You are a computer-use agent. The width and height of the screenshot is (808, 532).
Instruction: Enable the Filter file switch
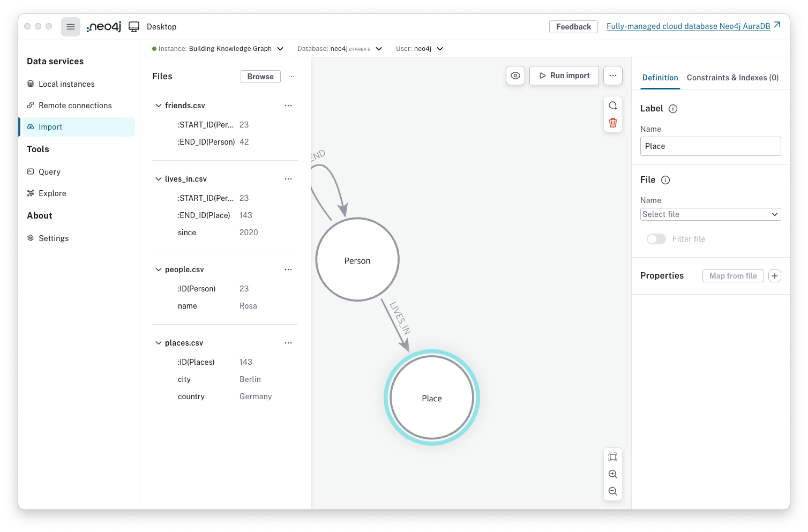pos(656,239)
